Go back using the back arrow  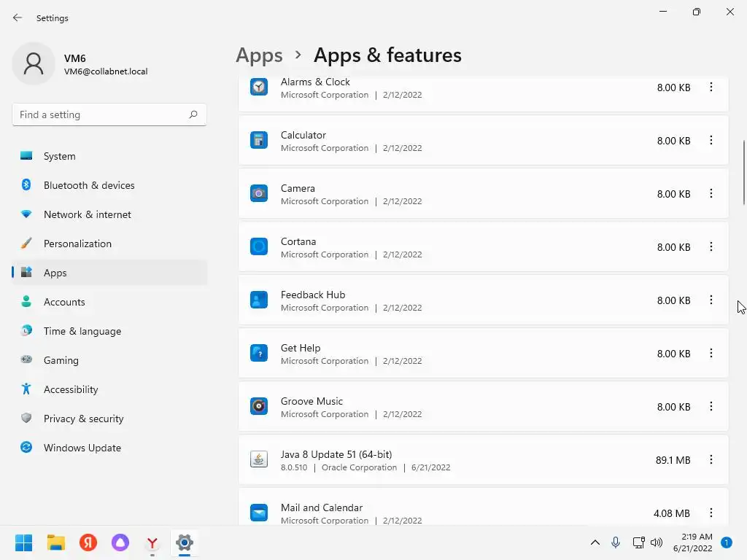coord(18,17)
